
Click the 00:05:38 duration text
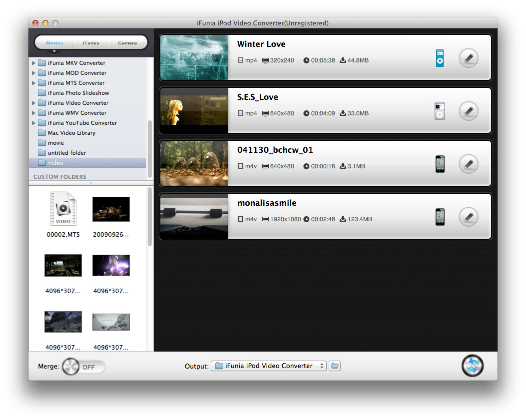323,60
